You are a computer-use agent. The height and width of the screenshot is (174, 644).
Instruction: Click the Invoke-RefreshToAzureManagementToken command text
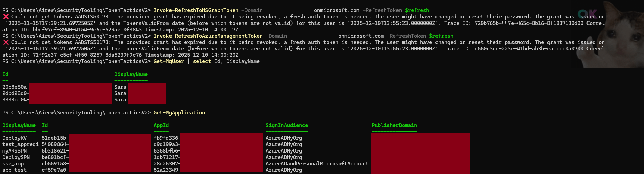[208, 36]
